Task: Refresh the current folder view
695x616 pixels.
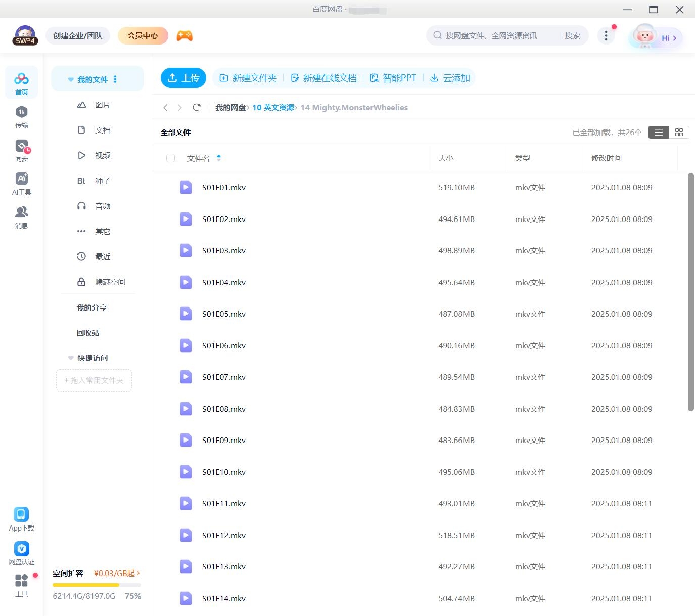Action: tap(197, 107)
